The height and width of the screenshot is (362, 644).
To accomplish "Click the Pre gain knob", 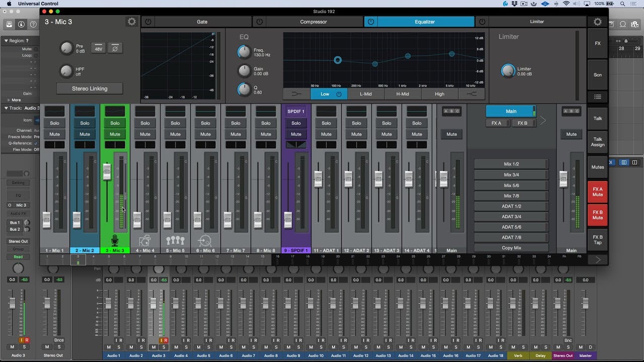I will click(66, 48).
